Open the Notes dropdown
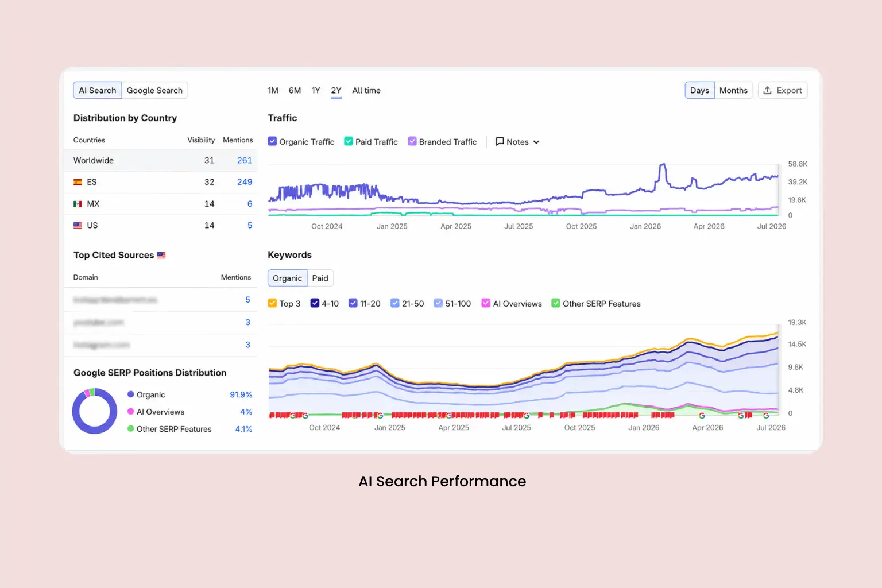 pyautogui.click(x=517, y=142)
